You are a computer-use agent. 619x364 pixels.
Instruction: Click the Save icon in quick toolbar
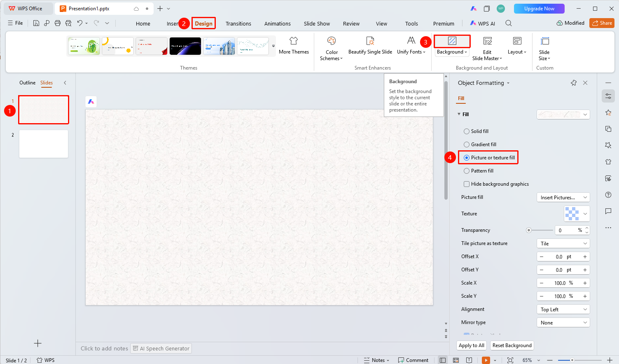tap(36, 23)
